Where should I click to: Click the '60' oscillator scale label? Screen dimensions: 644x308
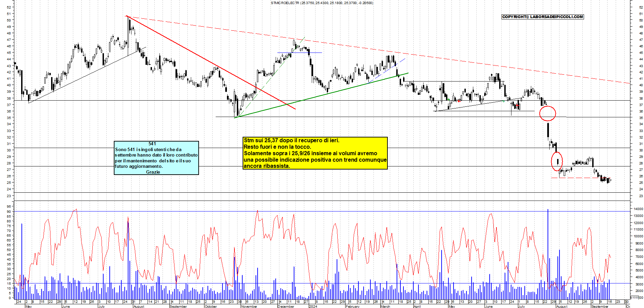(9, 240)
